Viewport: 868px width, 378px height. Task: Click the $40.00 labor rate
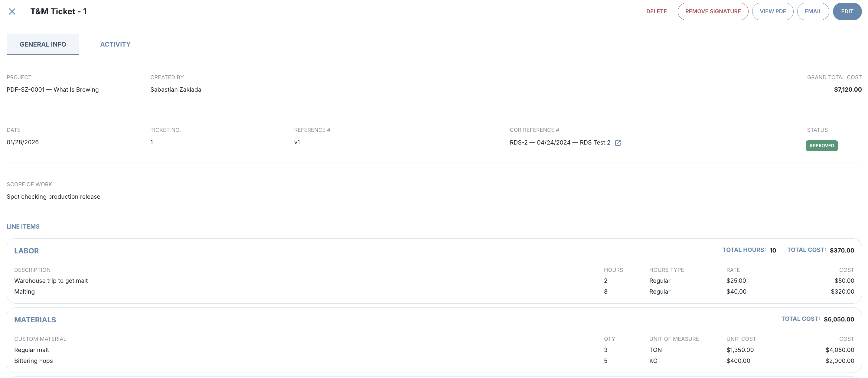click(x=736, y=292)
